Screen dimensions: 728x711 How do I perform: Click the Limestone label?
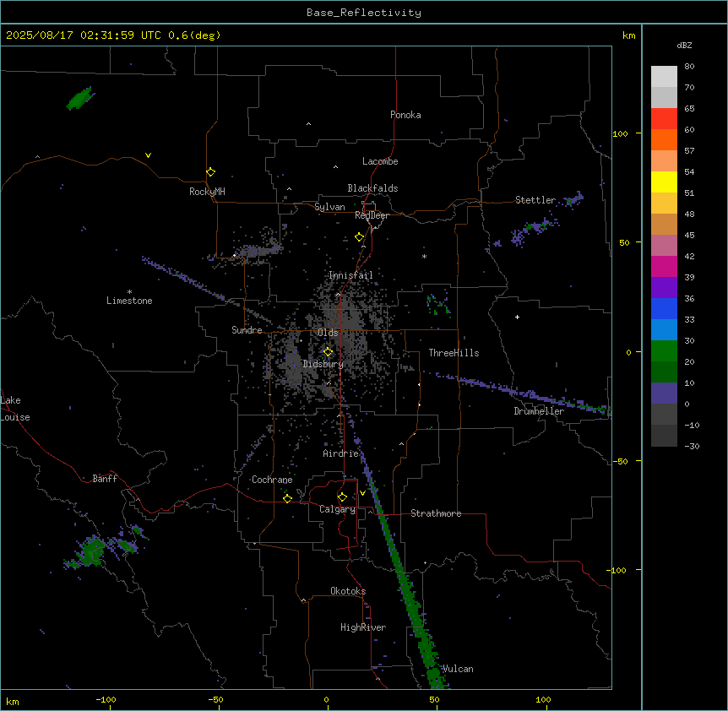click(x=129, y=301)
